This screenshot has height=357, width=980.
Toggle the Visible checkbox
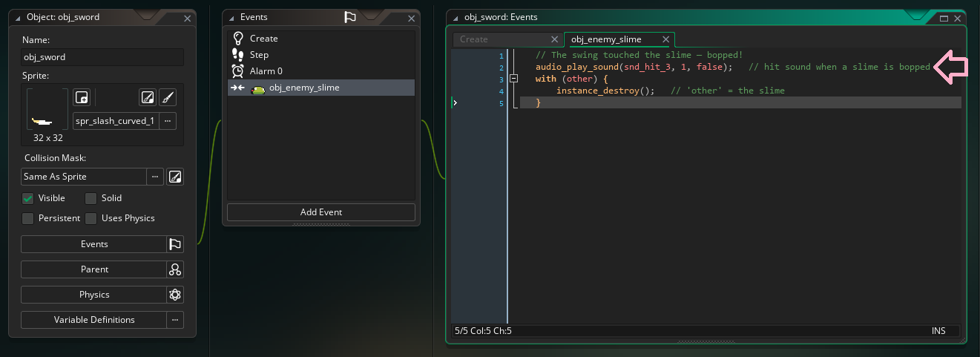click(x=27, y=198)
